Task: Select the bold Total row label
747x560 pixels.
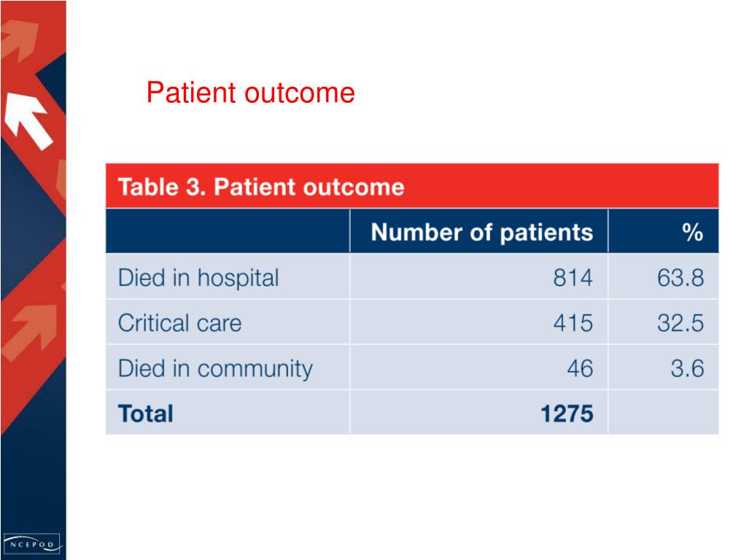Action: [x=145, y=413]
